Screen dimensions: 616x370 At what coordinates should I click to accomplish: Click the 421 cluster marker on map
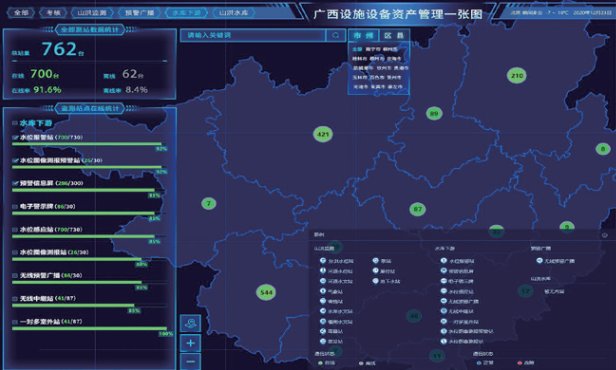(323, 134)
